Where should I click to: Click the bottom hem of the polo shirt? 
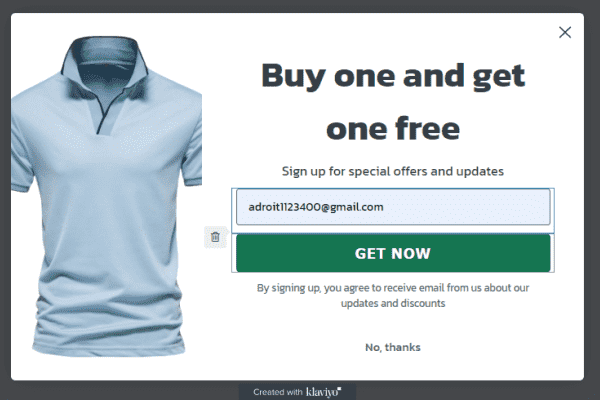coord(108,348)
